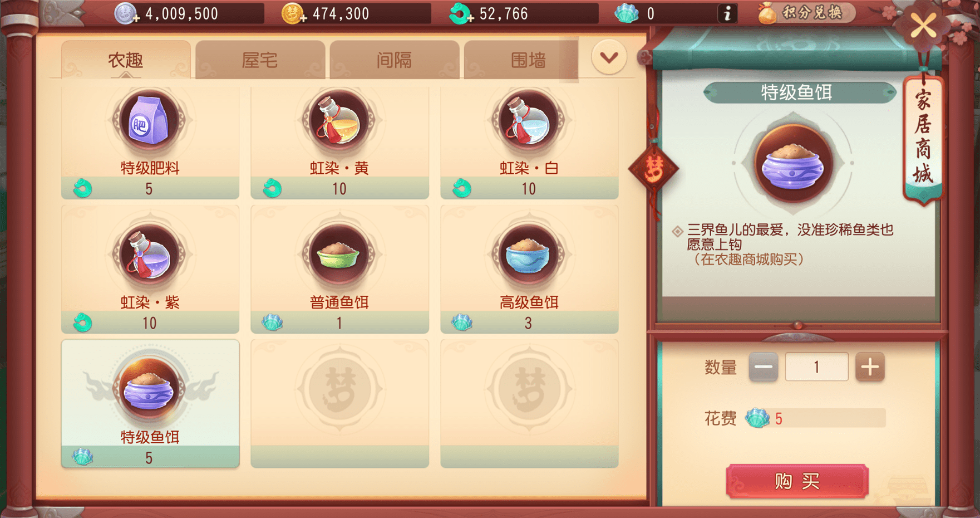Select the 特级鱼饵 item in the grid

150,404
